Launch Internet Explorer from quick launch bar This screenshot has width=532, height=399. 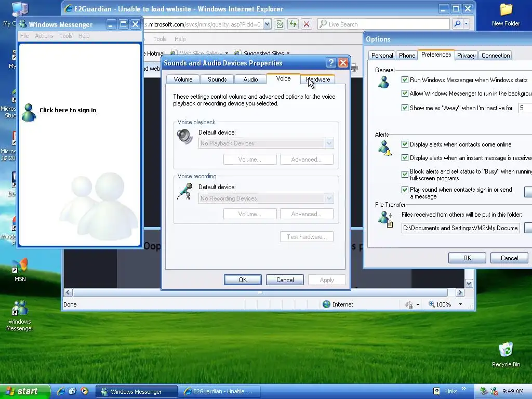click(x=61, y=391)
